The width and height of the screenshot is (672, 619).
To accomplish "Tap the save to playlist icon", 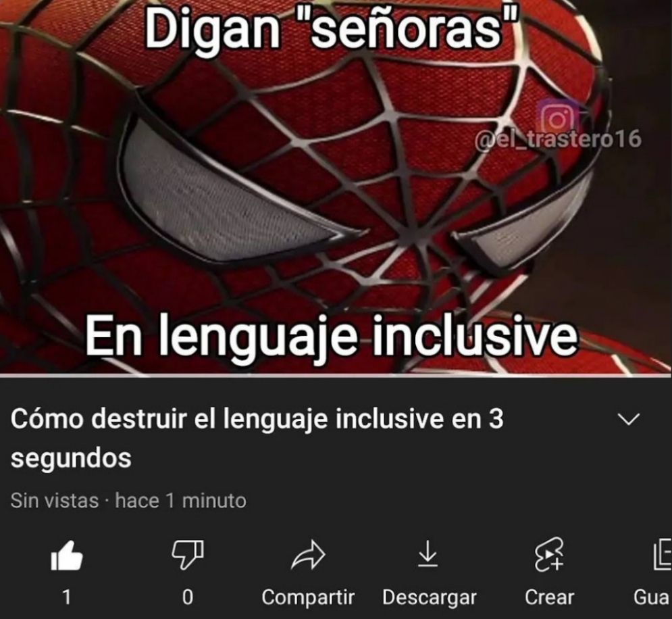I will (x=662, y=555).
